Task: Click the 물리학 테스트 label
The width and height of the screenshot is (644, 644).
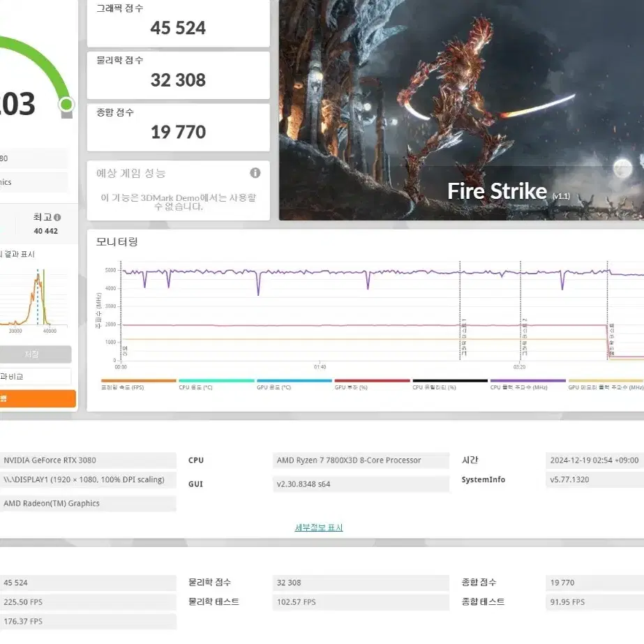Action: pos(214,601)
